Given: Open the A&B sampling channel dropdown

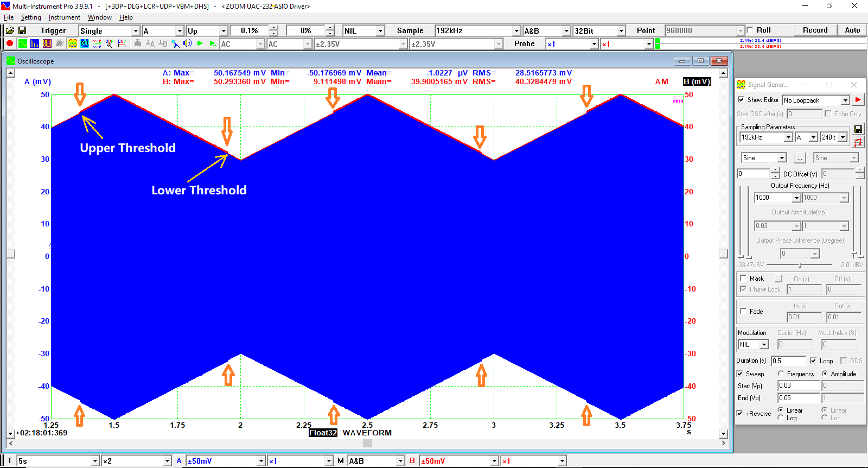Looking at the screenshot, I should pos(567,31).
